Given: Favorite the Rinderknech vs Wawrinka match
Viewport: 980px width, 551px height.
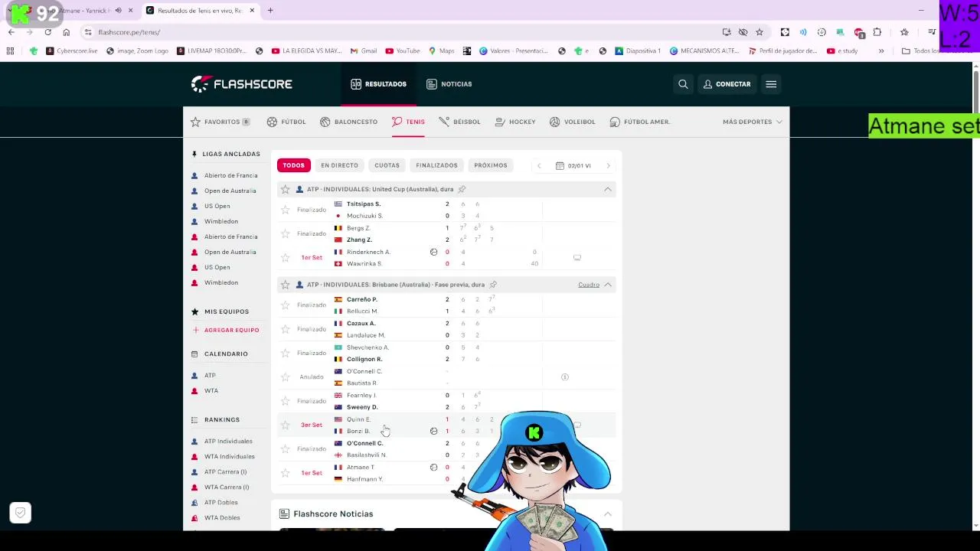Looking at the screenshot, I should [286, 258].
